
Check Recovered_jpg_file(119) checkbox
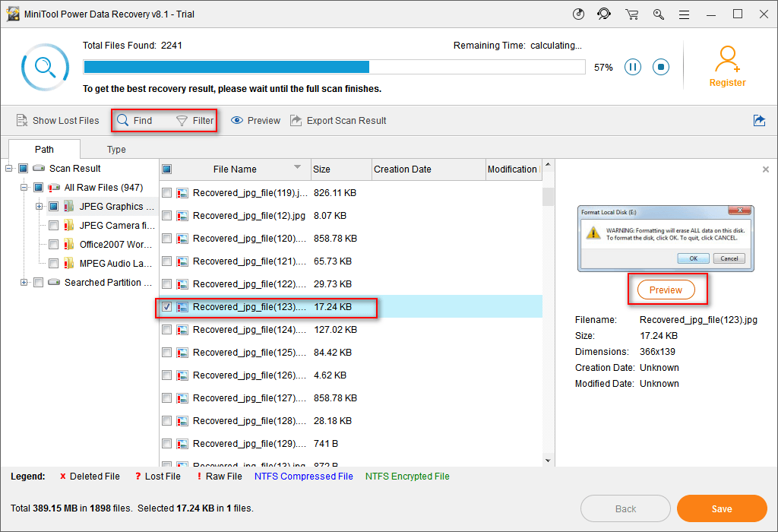click(x=167, y=192)
